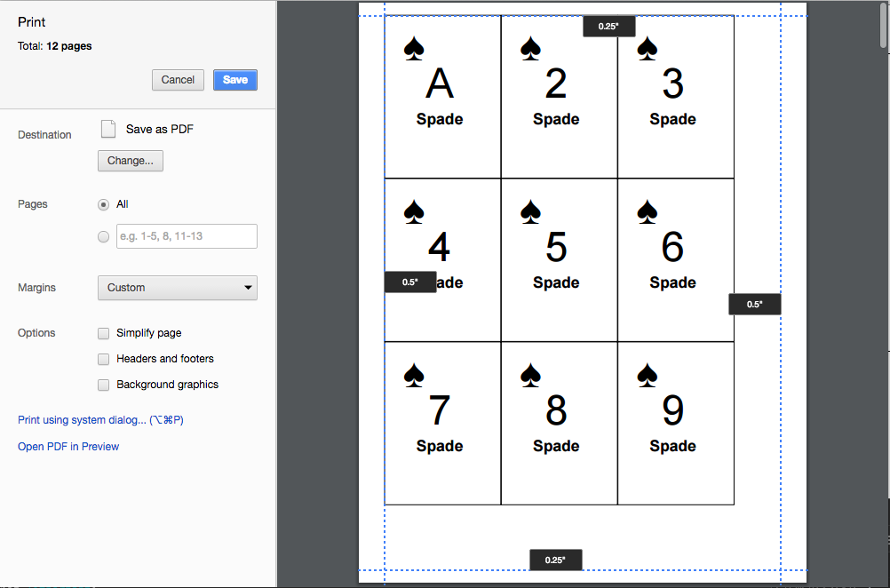Viewport: 890px width, 588px height.
Task: Click the bottom margin 0.25" handle
Action: (555, 560)
